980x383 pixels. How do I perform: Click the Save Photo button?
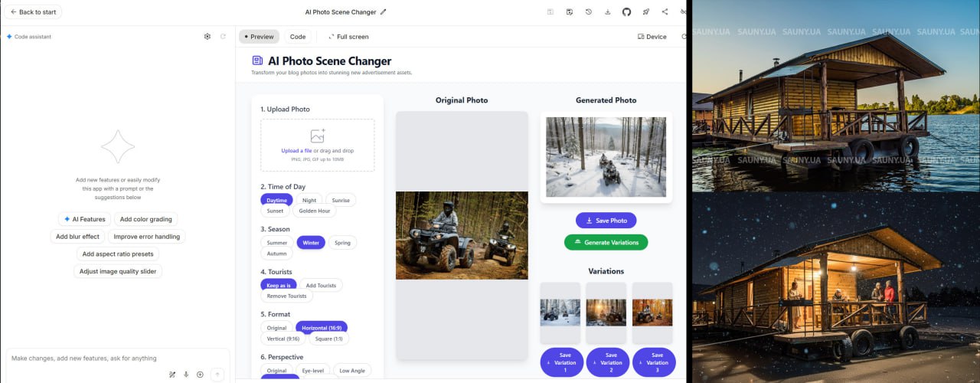point(606,221)
